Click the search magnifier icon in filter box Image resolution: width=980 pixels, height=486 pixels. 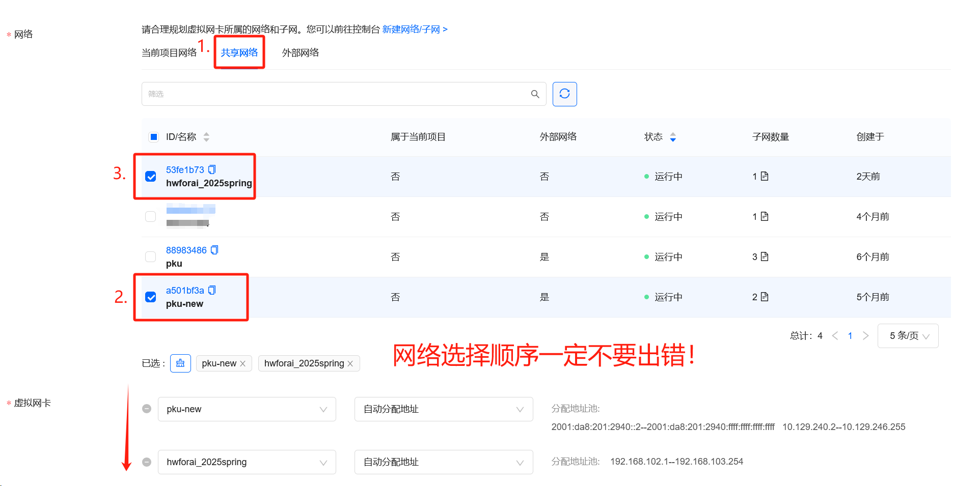tap(535, 94)
